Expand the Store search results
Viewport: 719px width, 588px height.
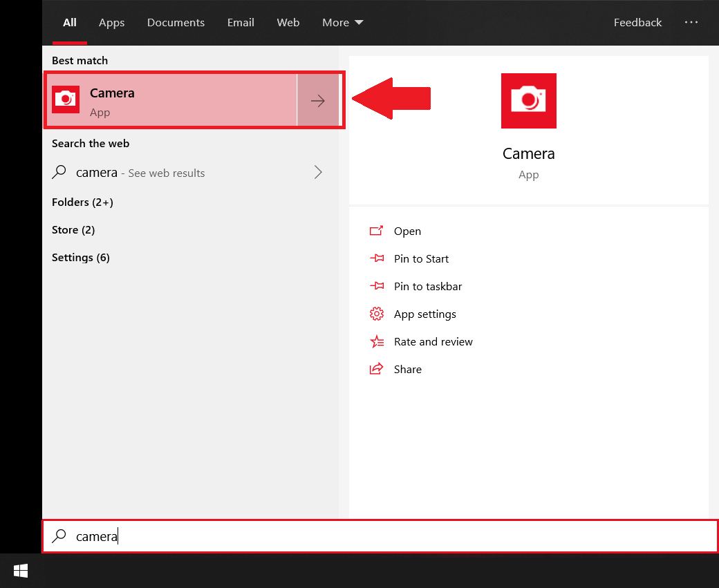pos(73,229)
